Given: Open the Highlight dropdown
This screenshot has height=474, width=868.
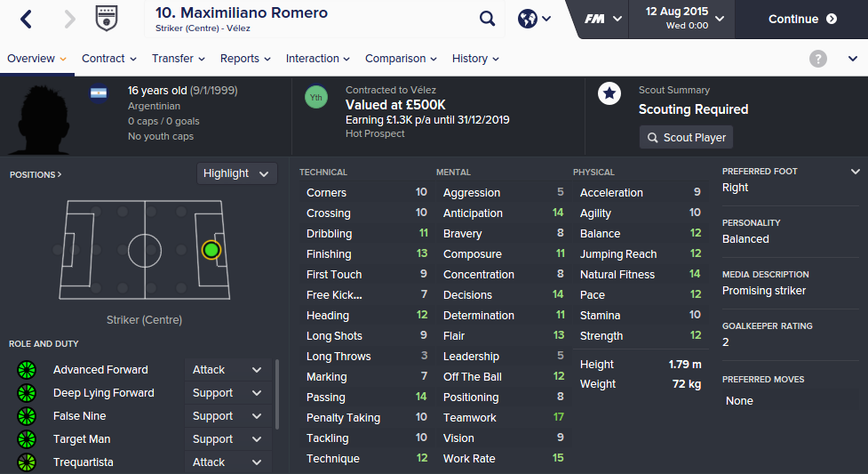Looking at the screenshot, I should [236, 173].
